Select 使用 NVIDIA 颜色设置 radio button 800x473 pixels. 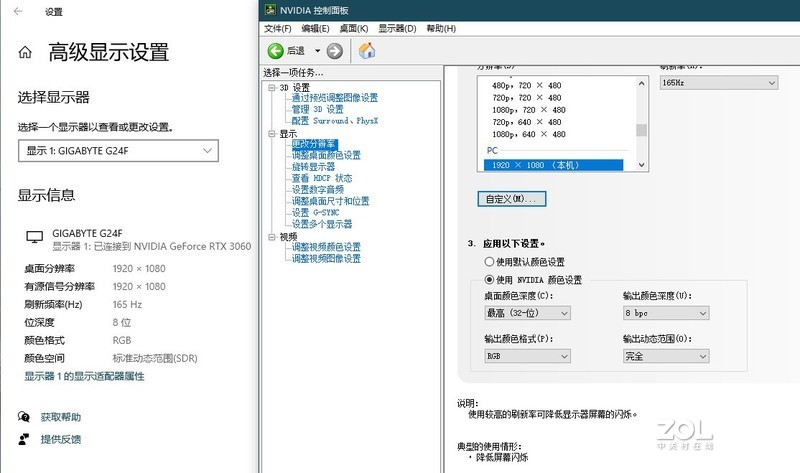click(x=489, y=280)
